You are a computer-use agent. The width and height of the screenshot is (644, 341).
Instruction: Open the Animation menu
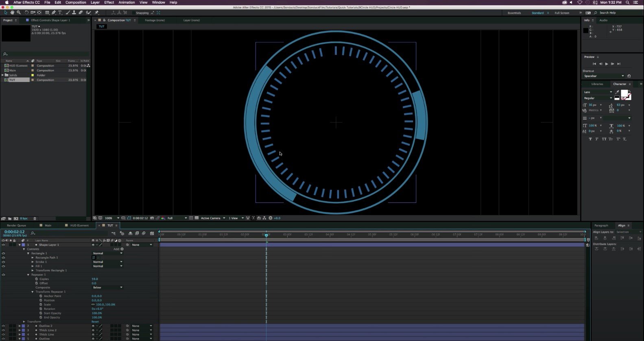coord(127,2)
